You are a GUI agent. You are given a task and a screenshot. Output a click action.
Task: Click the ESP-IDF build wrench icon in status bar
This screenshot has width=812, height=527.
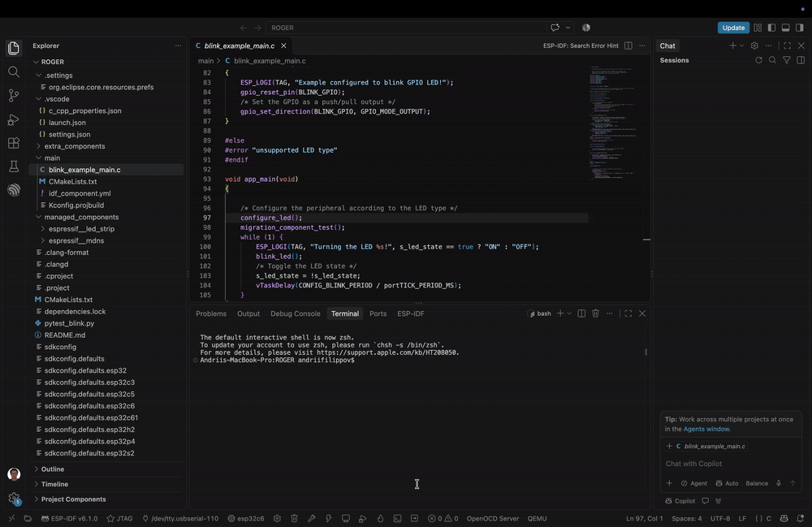click(311, 518)
